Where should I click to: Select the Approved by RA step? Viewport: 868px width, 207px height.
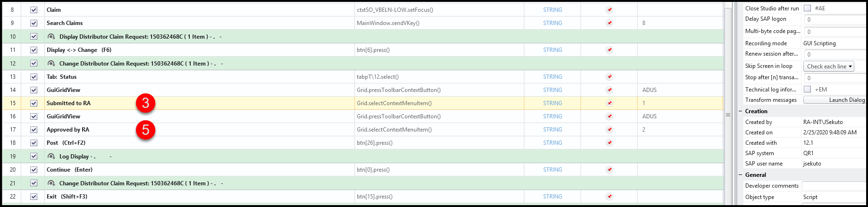[x=68, y=130]
